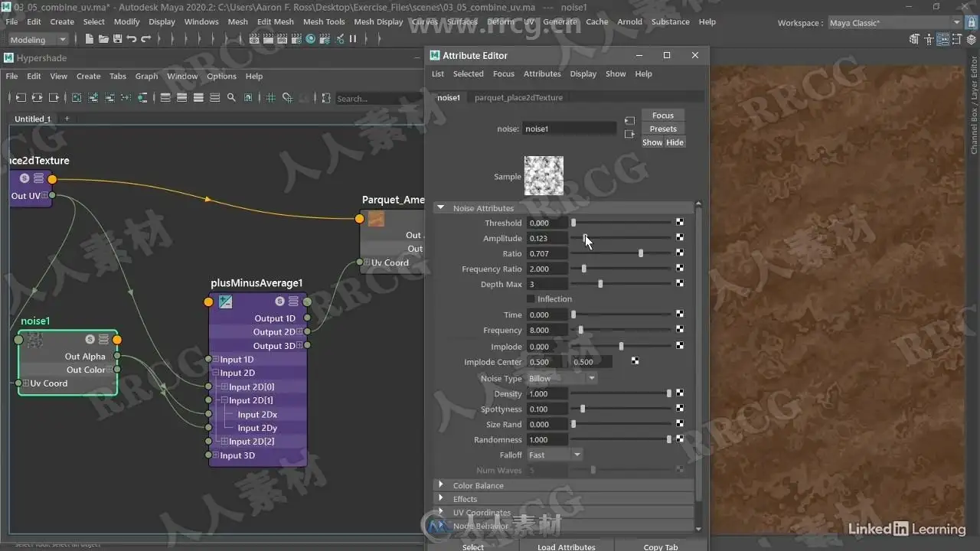Image resolution: width=980 pixels, height=551 pixels.
Task: Expand the Color Balance section
Action: tap(441, 485)
